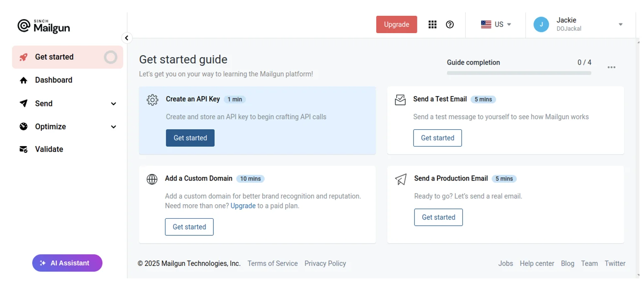Click the paper plane icon on Send a Production Email
Screen dimensions: 644x285
401,179
